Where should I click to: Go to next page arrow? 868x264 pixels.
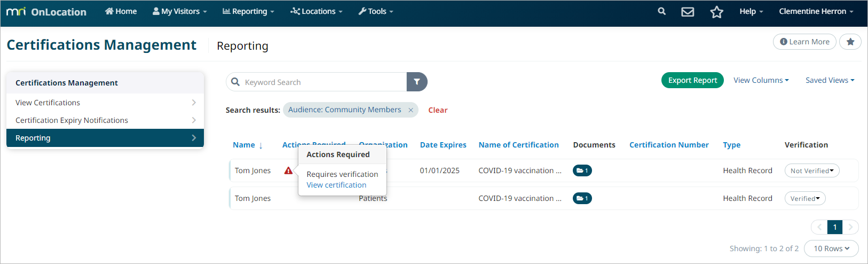[851, 227]
